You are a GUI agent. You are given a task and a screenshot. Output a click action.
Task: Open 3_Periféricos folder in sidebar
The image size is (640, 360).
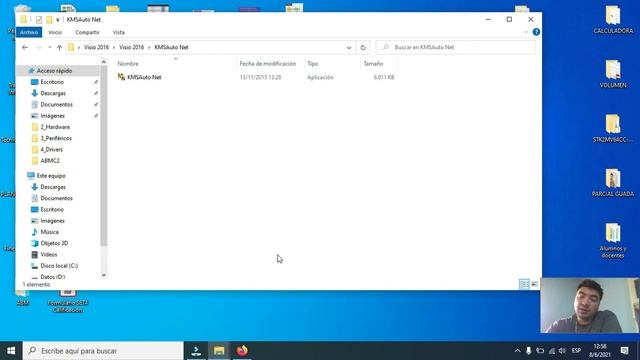(56, 138)
